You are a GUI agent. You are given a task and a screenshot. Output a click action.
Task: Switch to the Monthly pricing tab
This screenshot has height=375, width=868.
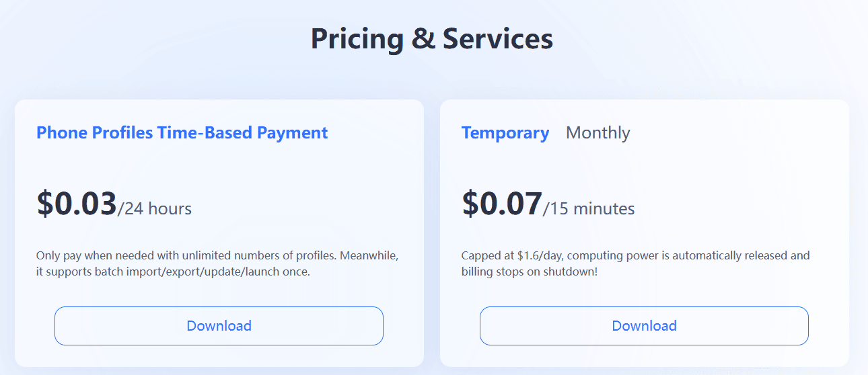point(598,133)
